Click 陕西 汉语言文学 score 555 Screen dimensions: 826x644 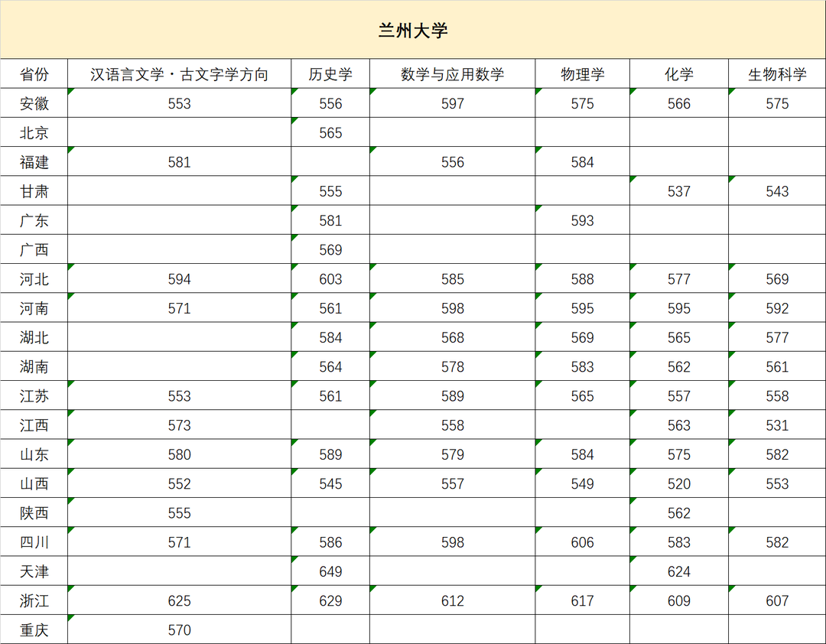(179, 512)
